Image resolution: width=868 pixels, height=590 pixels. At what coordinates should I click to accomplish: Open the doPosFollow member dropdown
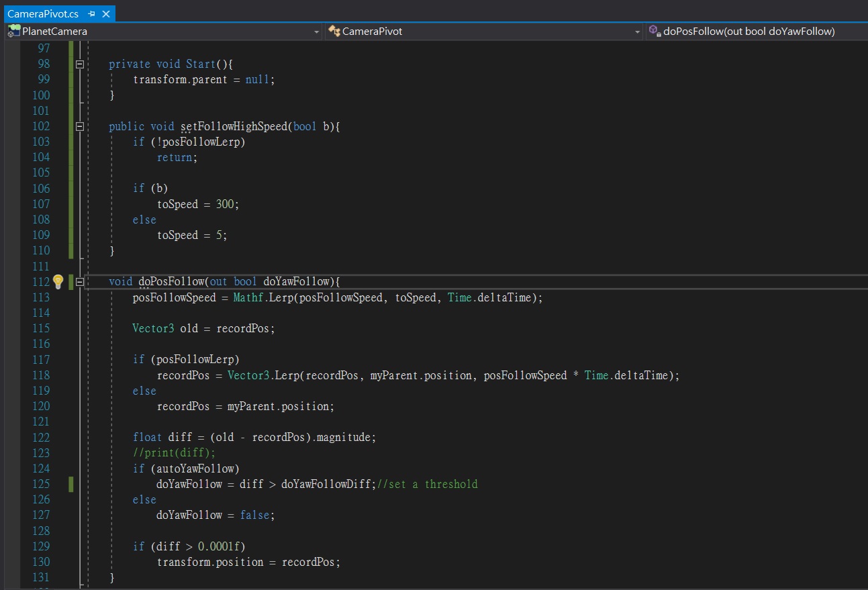[757, 32]
